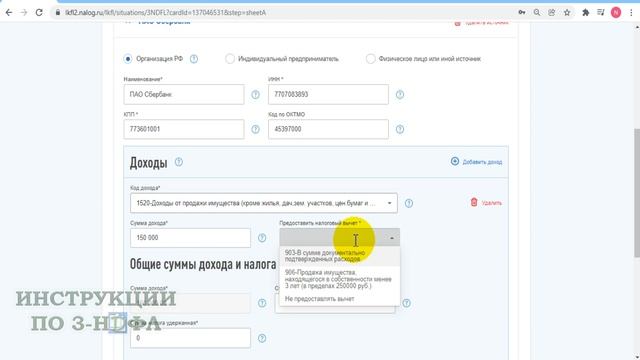The image size is (640, 360).
Task: Click into the КПП field 773601001
Action: click(x=184, y=129)
